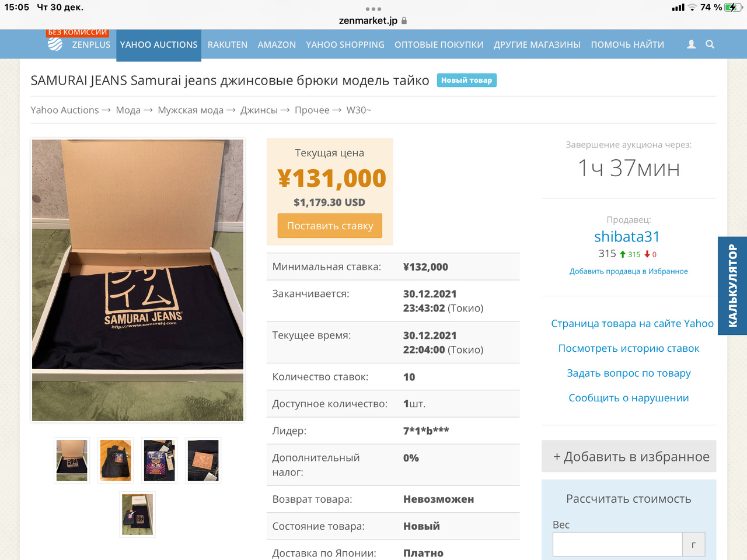747x560 pixels.
Task: Click the Поставить ставку button
Action: coord(330,226)
